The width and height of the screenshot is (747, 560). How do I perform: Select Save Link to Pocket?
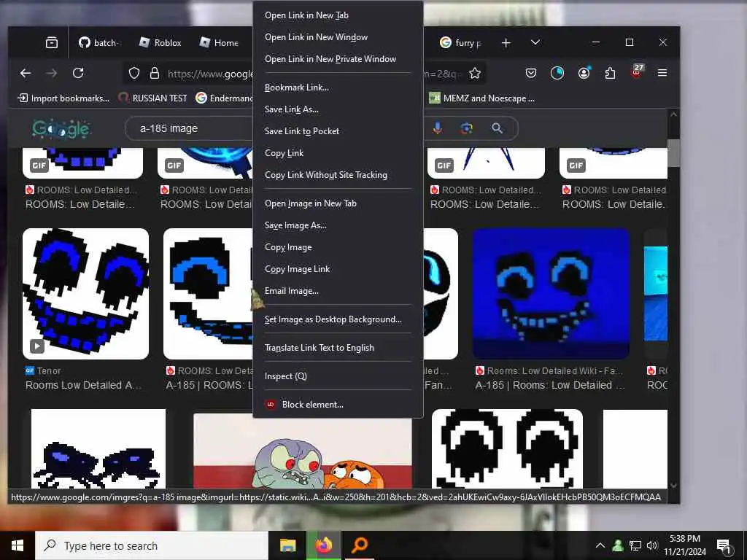[338, 131]
